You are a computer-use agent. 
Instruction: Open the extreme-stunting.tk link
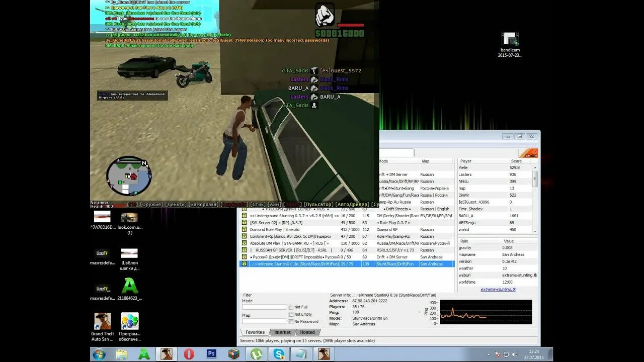click(x=498, y=289)
